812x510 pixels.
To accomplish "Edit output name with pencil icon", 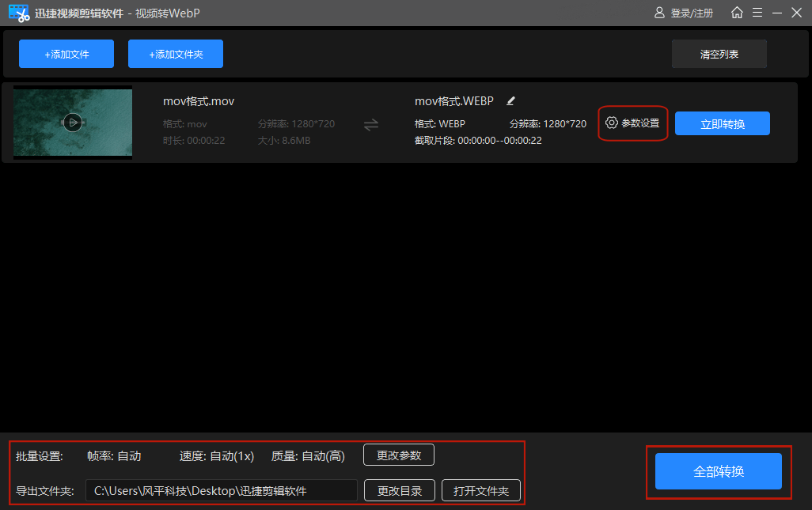I will [x=510, y=101].
